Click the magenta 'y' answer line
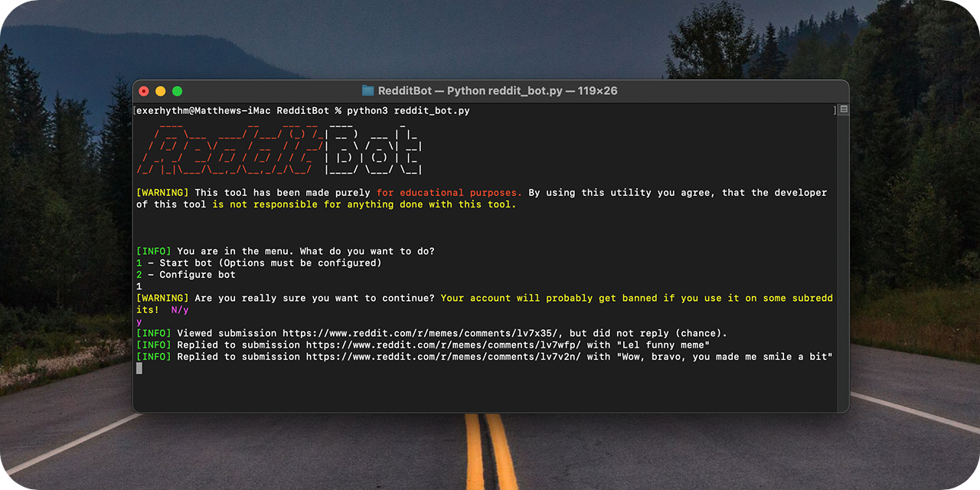980x490 pixels. 139,322
